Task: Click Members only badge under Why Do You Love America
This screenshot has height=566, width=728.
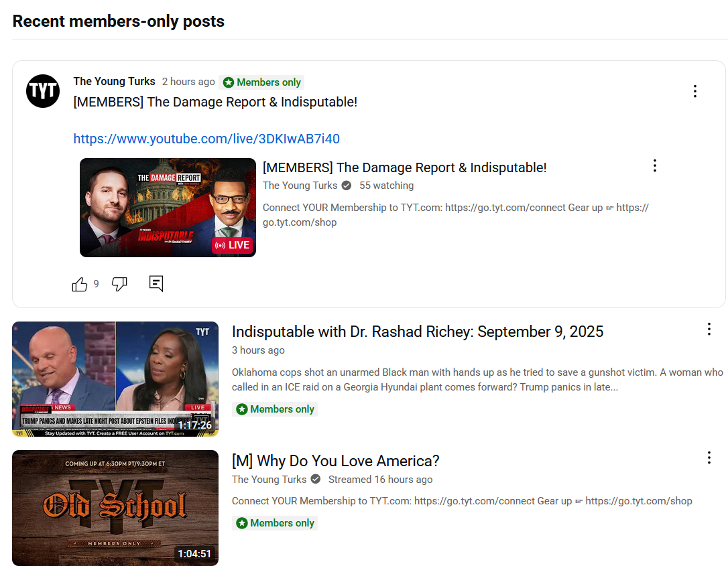Action: 275,523
